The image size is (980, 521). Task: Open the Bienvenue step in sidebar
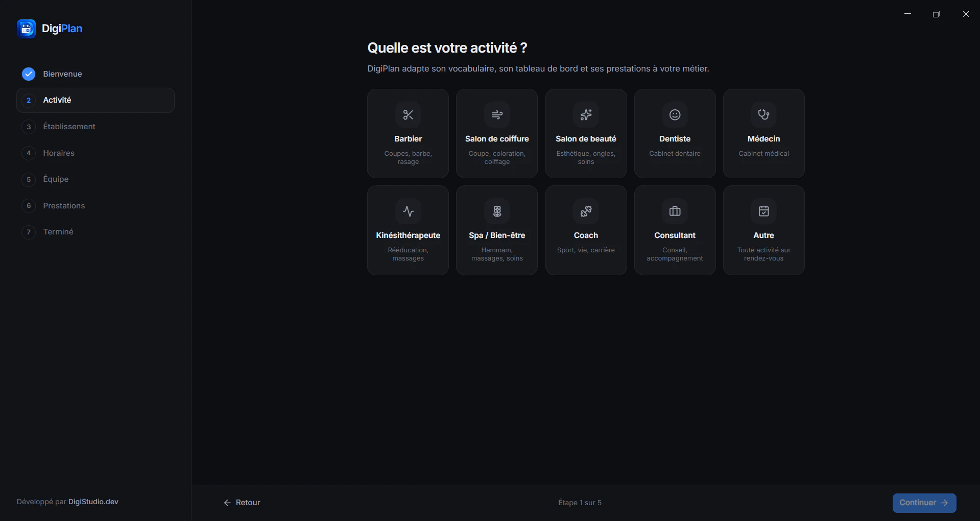(x=95, y=74)
